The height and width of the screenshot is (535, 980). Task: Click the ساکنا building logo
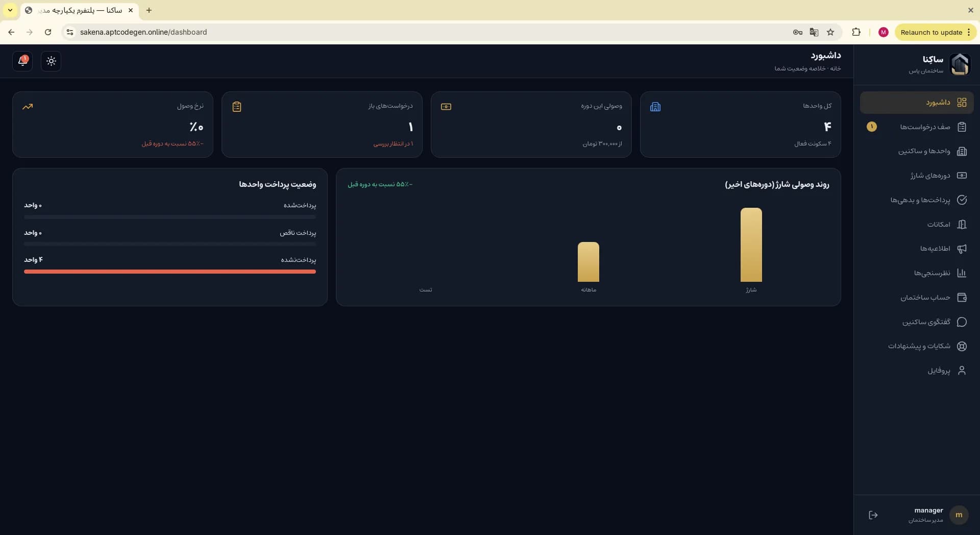coord(960,64)
